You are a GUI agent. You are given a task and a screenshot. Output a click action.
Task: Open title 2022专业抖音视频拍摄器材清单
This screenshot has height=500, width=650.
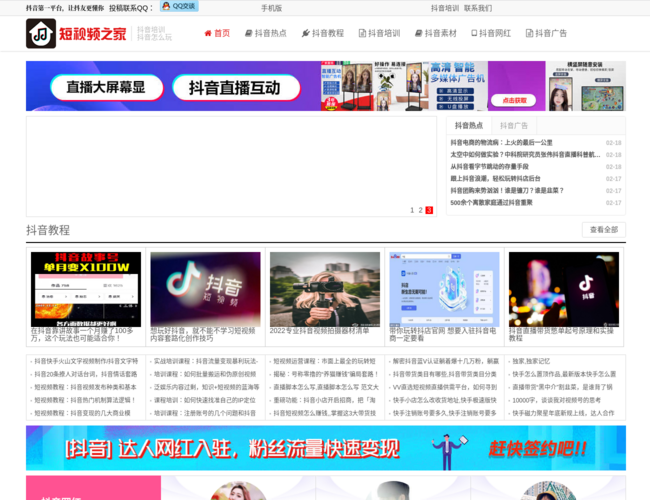(x=319, y=331)
